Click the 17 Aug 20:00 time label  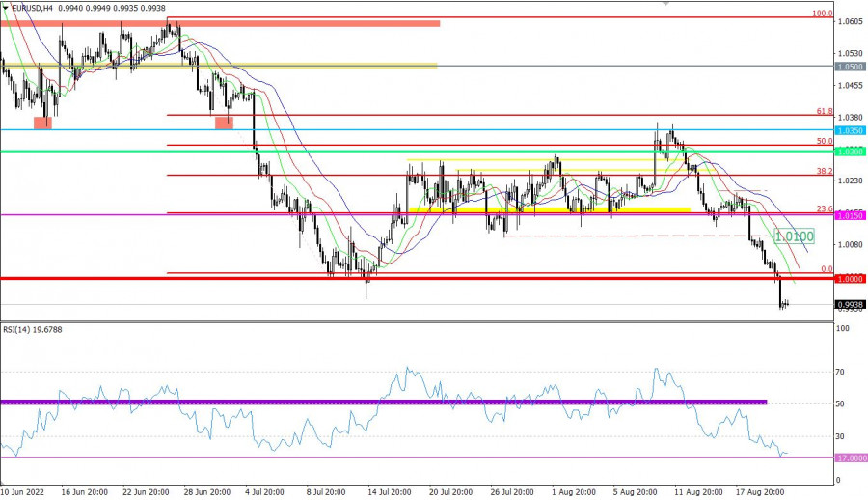763,491
